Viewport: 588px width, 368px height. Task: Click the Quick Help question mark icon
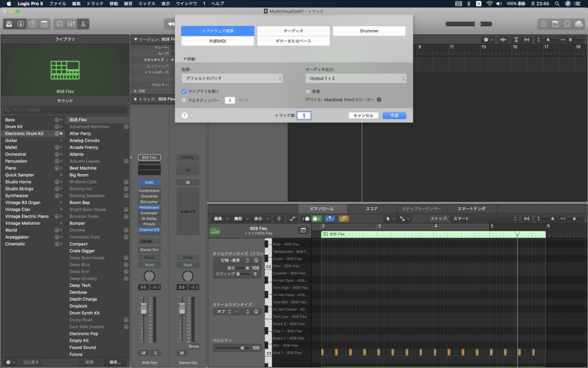pyautogui.click(x=32, y=24)
